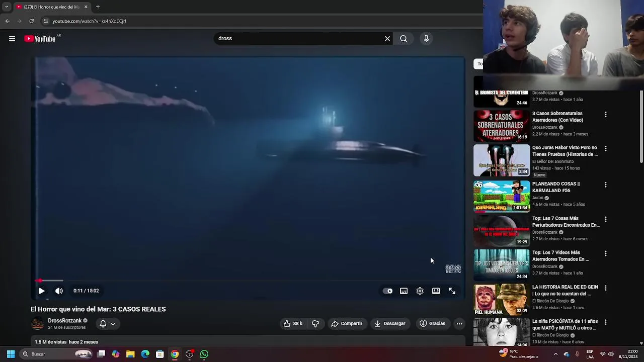Open 'PIEL HUMANA' Ed Gein thumbnail
This screenshot has width=644, height=362.
coord(502,299)
